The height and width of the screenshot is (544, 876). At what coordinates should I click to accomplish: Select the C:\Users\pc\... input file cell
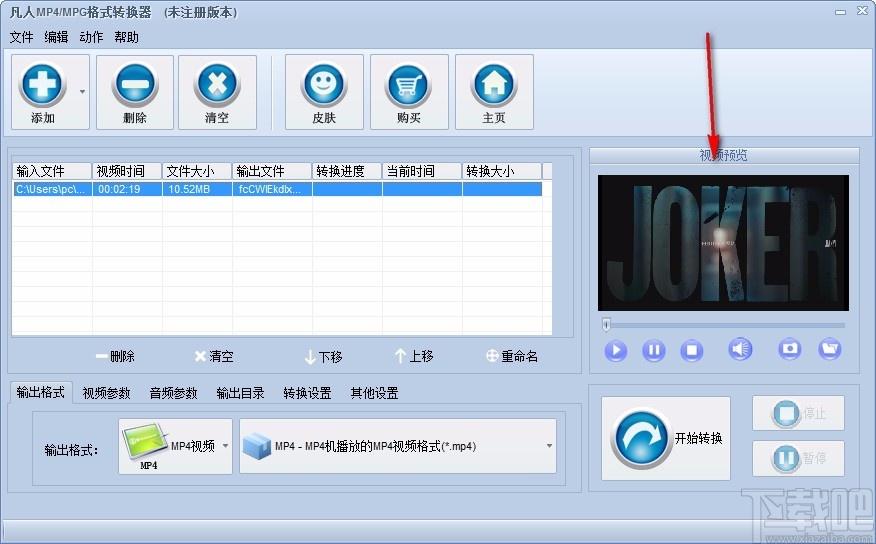point(52,189)
